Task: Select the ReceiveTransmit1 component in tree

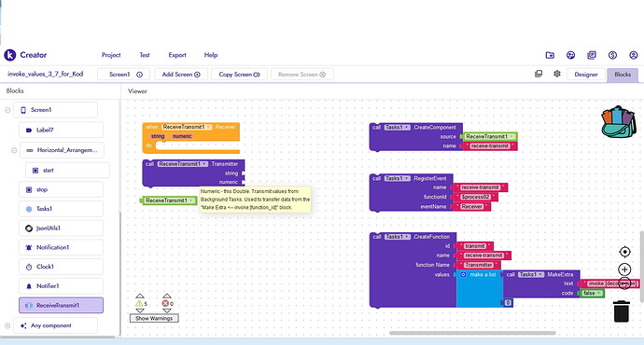Action: point(61,305)
